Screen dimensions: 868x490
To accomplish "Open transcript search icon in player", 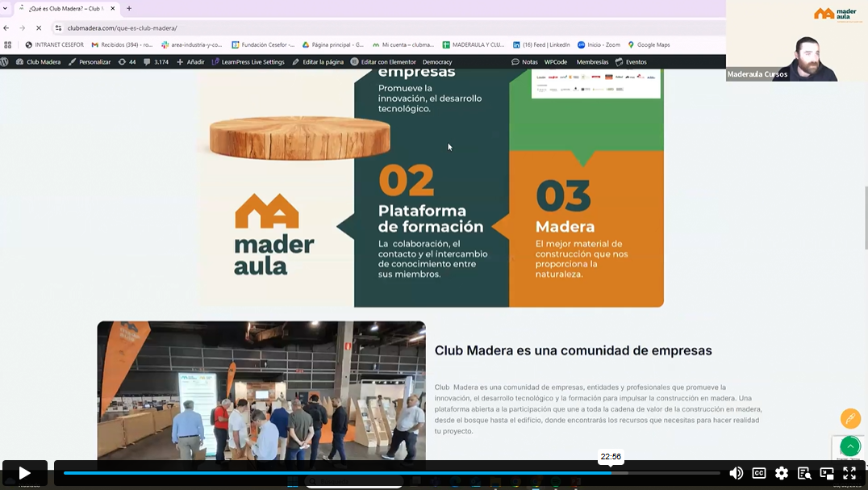I will click(x=804, y=473).
